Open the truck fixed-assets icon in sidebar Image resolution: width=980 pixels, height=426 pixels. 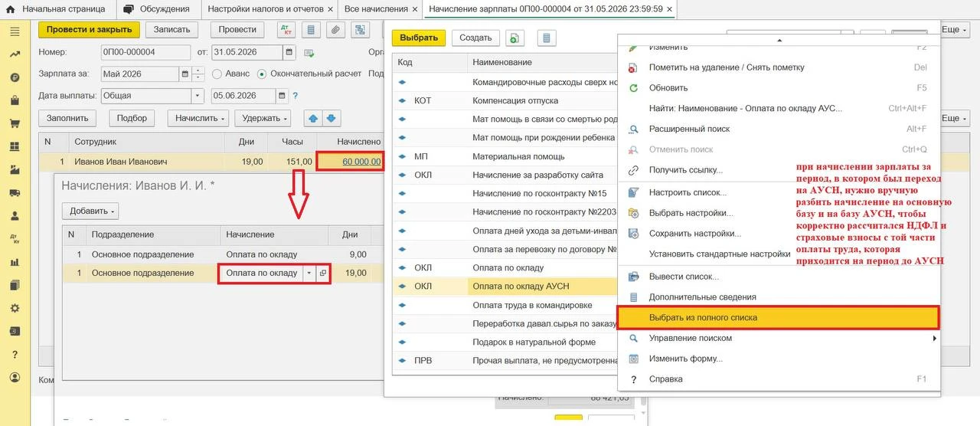click(x=15, y=193)
